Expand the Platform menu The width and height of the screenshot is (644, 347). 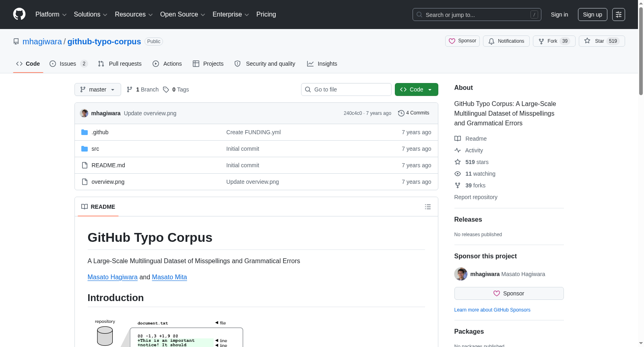point(51,15)
